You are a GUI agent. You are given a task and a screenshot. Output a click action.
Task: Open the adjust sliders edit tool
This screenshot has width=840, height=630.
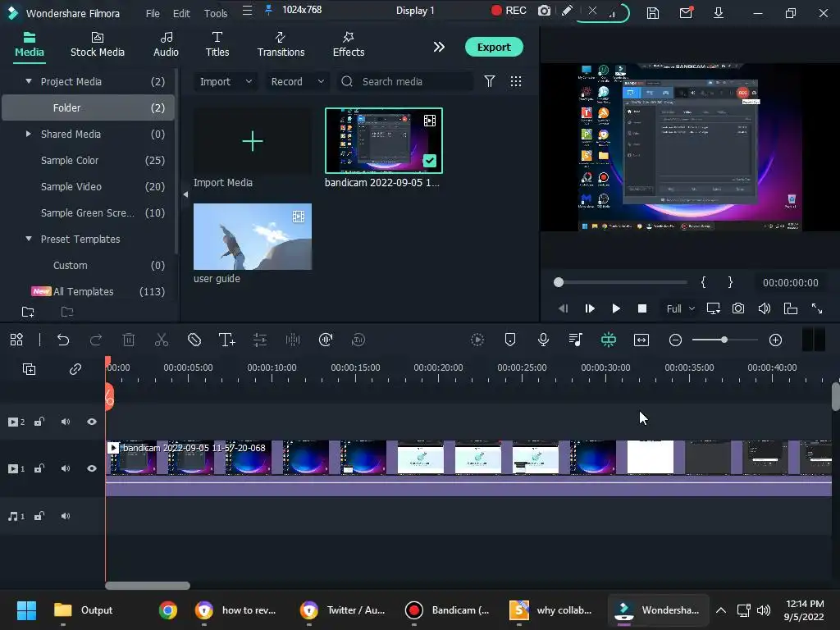point(260,340)
